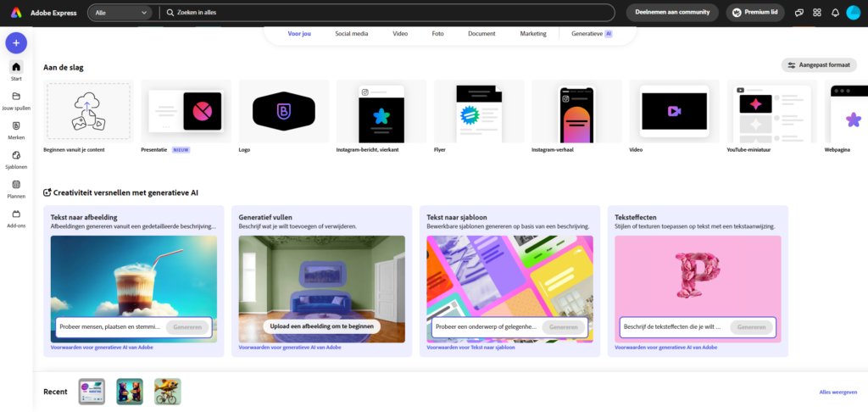Open the recent fish on bicycle thumbnail

[168, 392]
